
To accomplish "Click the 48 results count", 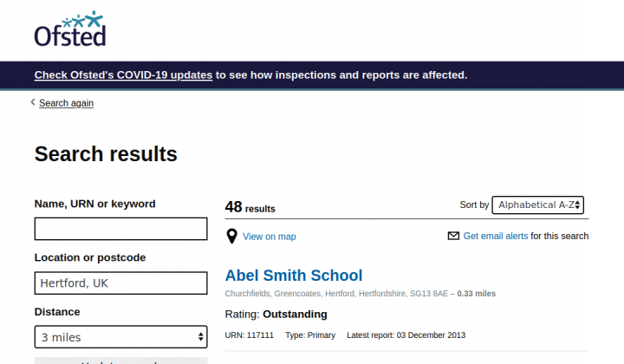I will tap(250, 207).
